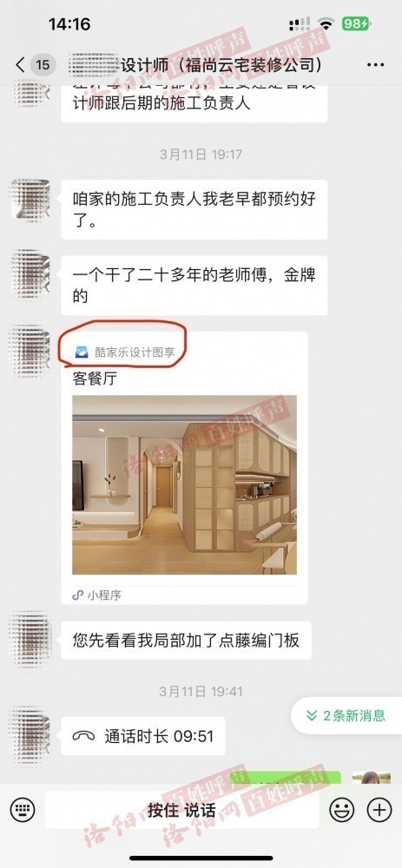Tap avatar next to 一个干了二十多年 message
Screen dimensions: 402x868
[x=31, y=274]
